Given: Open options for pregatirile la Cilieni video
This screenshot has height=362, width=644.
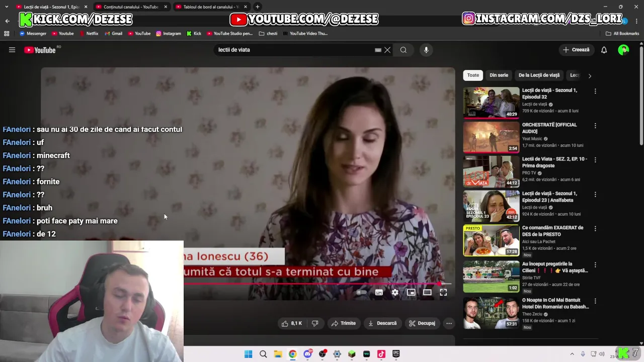Looking at the screenshot, I should click(x=595, y=265).
